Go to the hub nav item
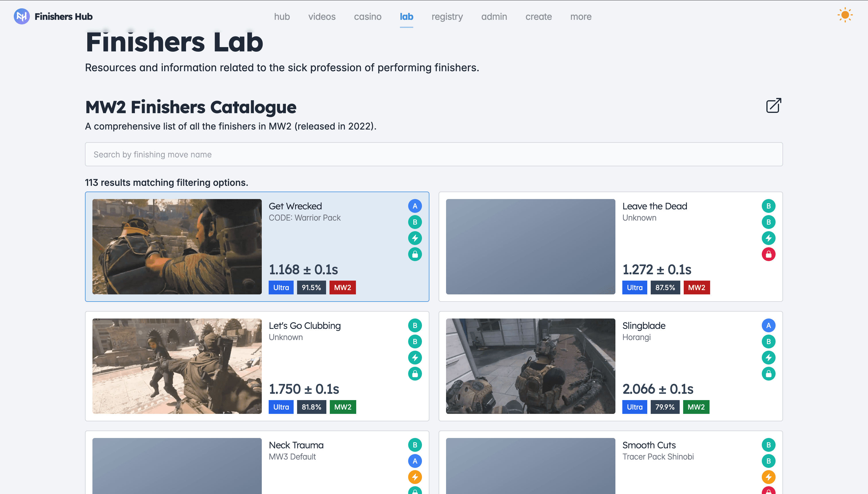The width and height of the screenshot is (868, 494). [x=282, y=17]
